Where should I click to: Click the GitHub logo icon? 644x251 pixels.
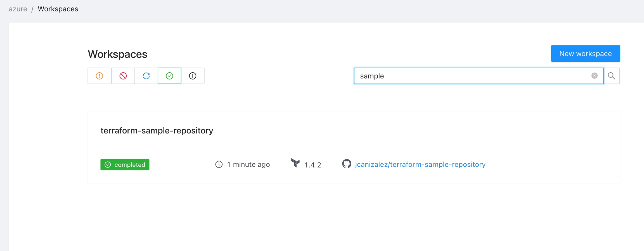click(347, 164)
